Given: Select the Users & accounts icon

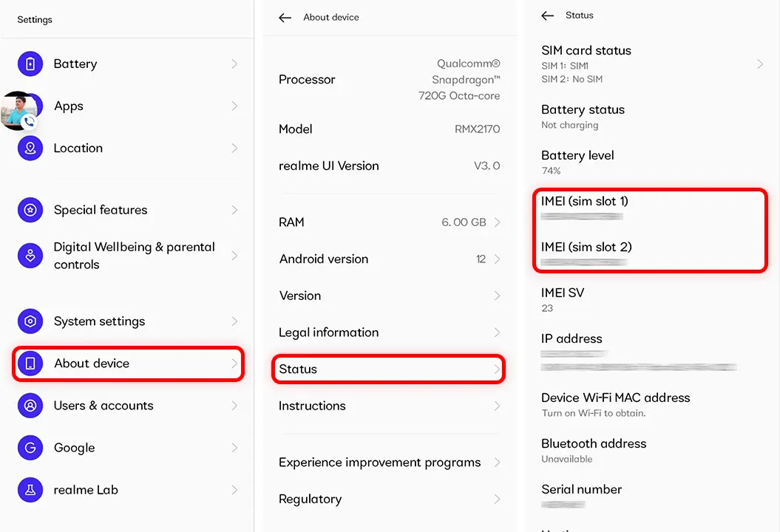Looking at the screenshot, I should click(30, 406).
